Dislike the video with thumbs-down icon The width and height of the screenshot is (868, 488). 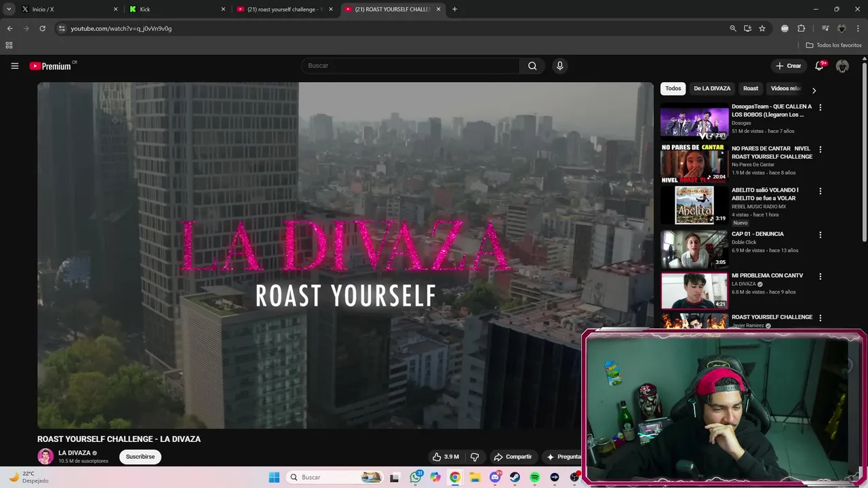pyautogui.click(x=475, y=457)
